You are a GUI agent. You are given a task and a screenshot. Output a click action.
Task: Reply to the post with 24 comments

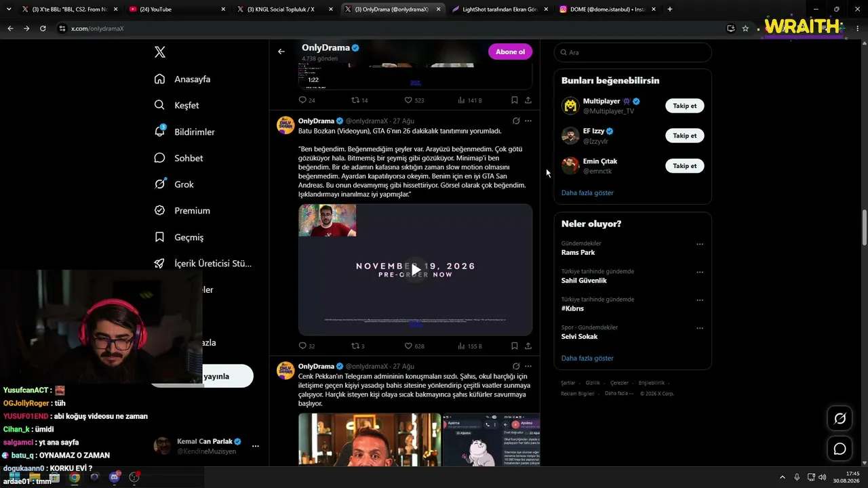[x=302, y=100]
